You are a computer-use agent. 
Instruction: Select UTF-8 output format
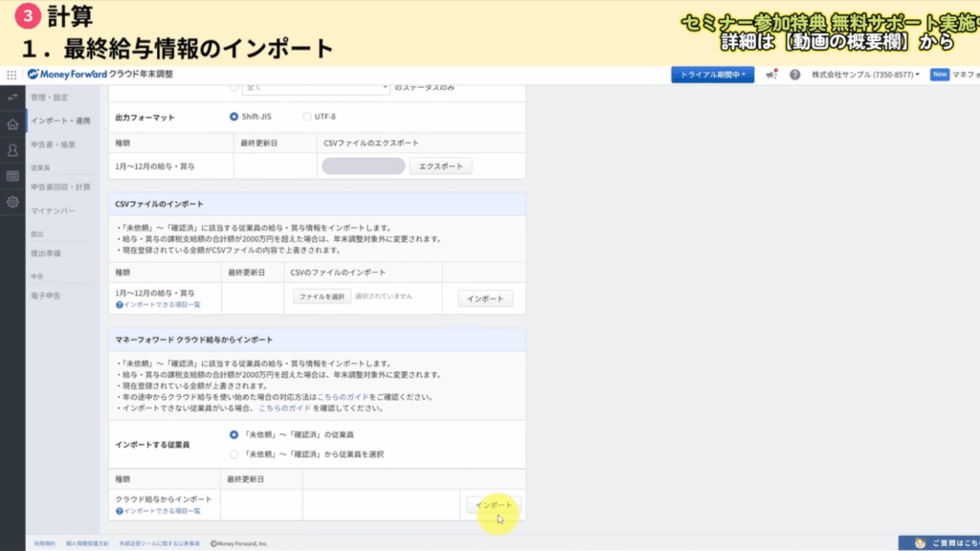(307, 117)
